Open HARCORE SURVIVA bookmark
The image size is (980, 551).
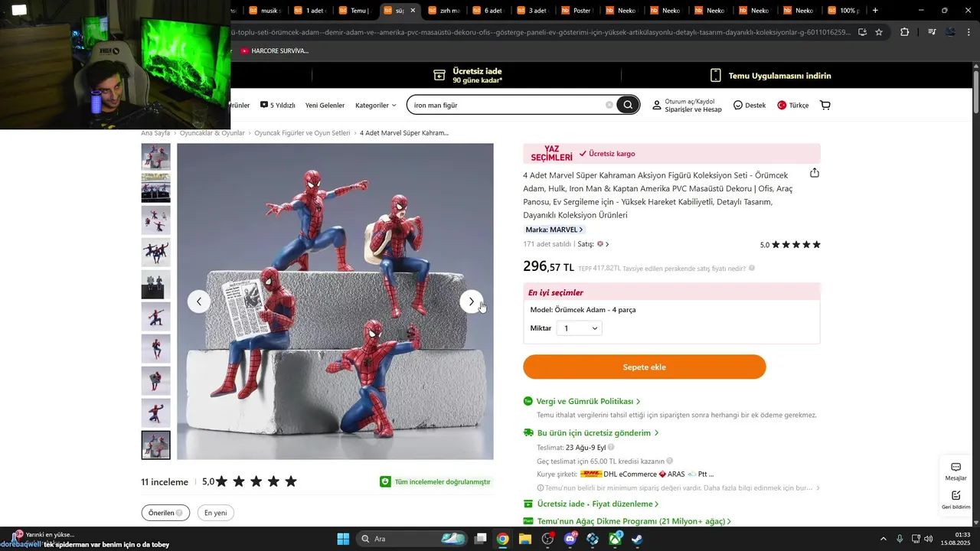pos(274,51)
